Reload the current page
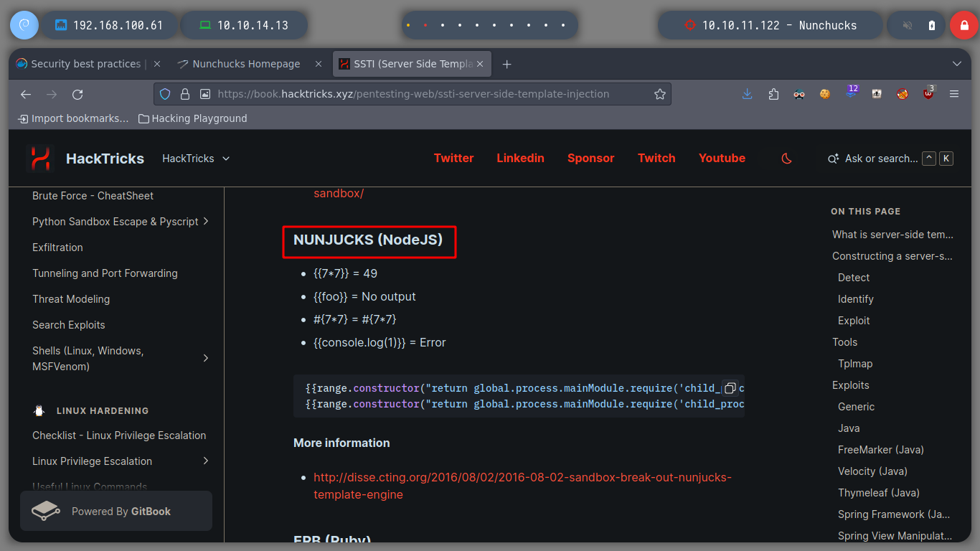Screen dimensions: 980x551 click(x=77, y=94)
